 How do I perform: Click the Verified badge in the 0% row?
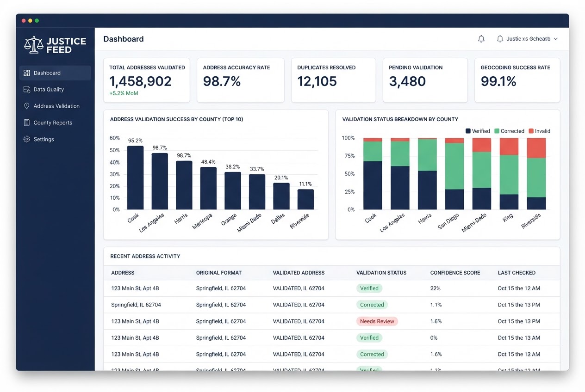[369, 338]
